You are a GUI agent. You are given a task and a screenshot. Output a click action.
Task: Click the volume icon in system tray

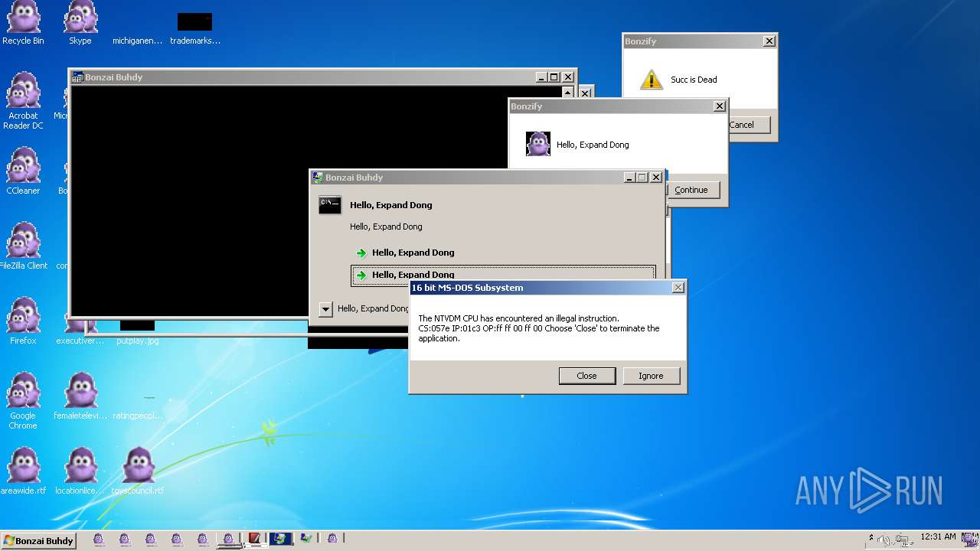click(x=884, y=540)
